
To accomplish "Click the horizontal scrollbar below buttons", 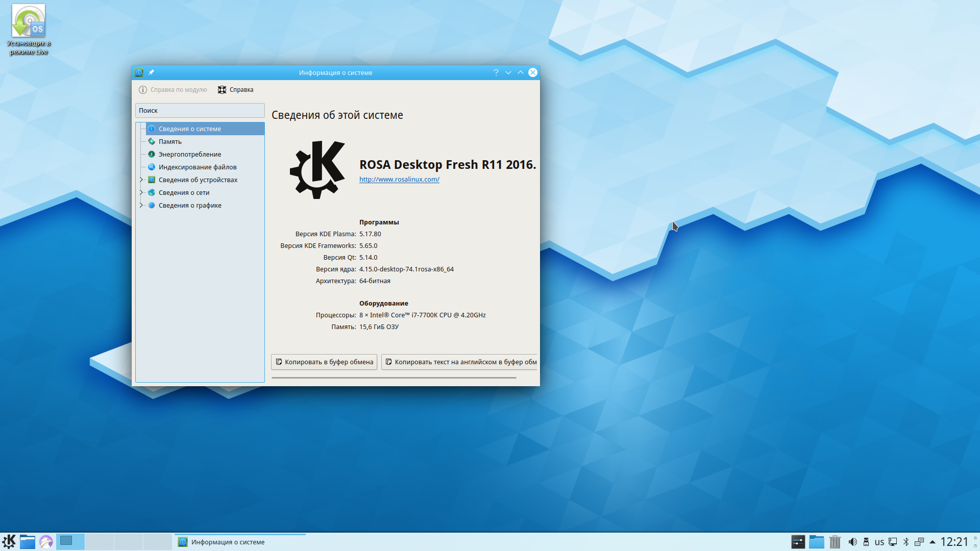I will click(394, 378).
